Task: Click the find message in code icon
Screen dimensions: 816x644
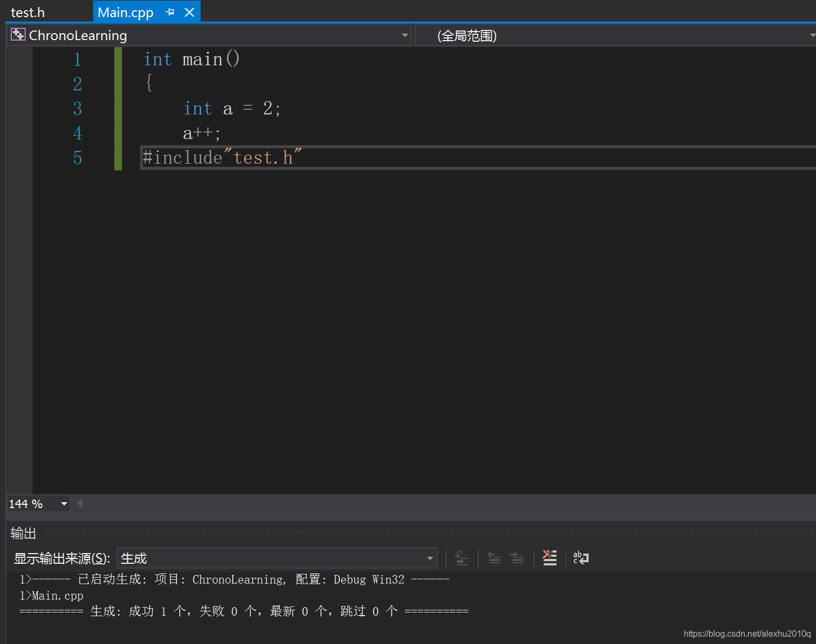Action: pyautogui.click(x=461, y=558)
